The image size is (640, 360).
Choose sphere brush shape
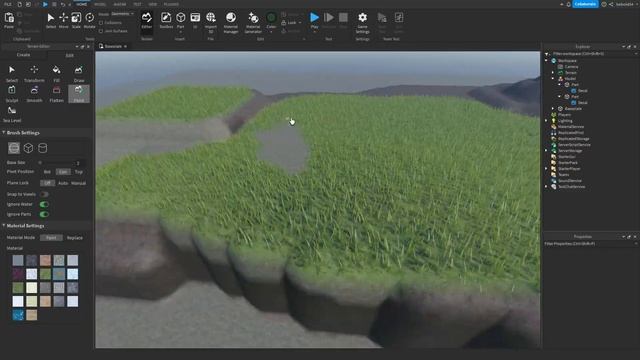coord(14,148)
